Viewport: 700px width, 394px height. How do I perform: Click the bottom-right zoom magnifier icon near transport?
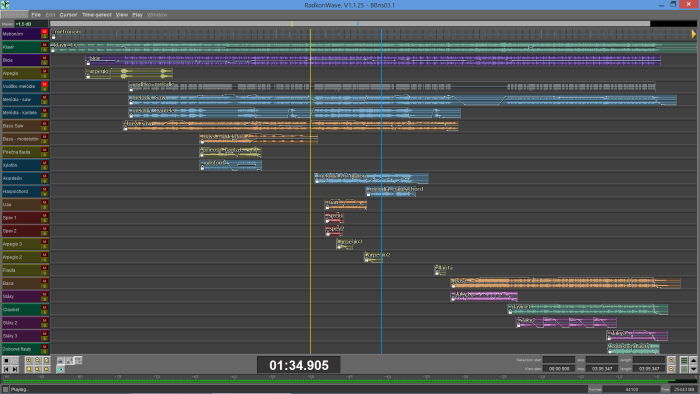click(x=46, y=369)
